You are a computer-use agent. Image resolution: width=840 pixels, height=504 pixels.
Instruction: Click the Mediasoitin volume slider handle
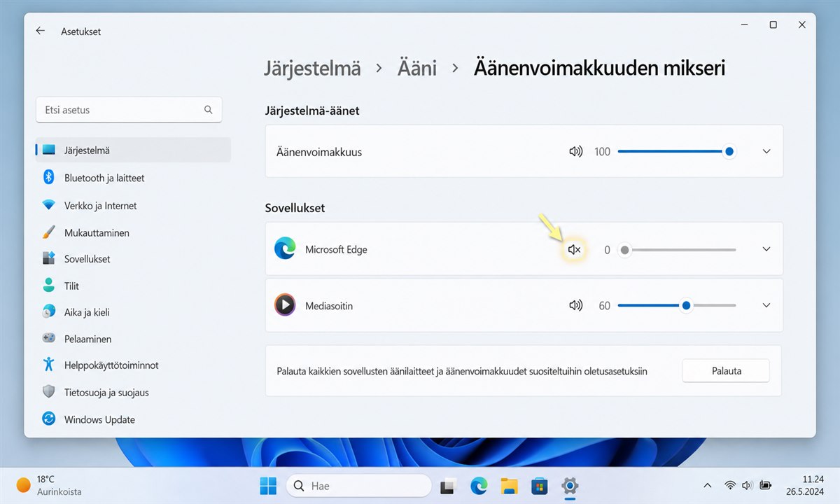(686, 305)
